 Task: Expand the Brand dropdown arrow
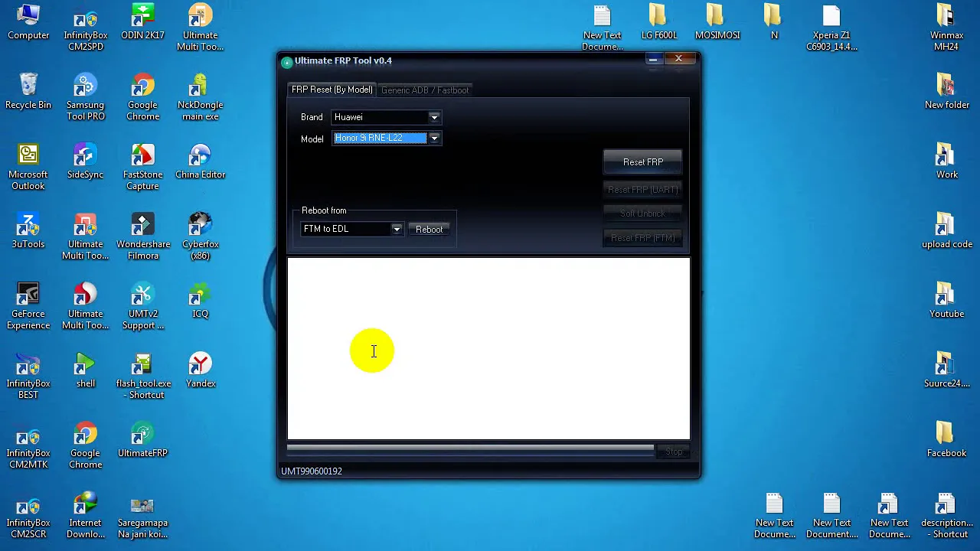(x=434, y=117)
